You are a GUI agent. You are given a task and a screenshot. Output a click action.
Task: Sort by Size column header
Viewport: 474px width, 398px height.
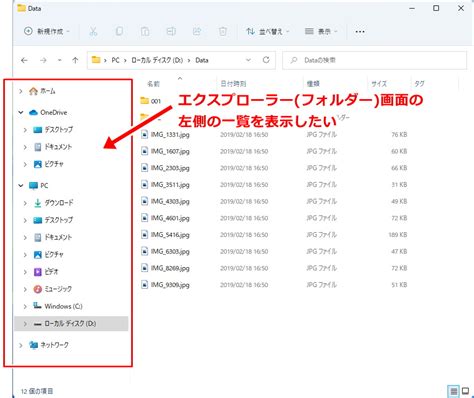coord(379,84)
